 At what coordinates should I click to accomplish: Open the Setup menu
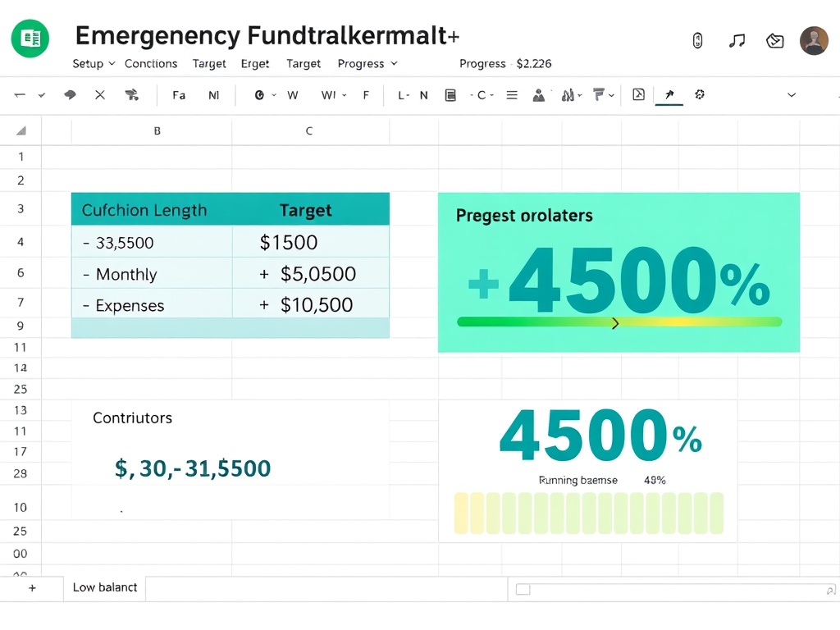(x=94, y=64)
